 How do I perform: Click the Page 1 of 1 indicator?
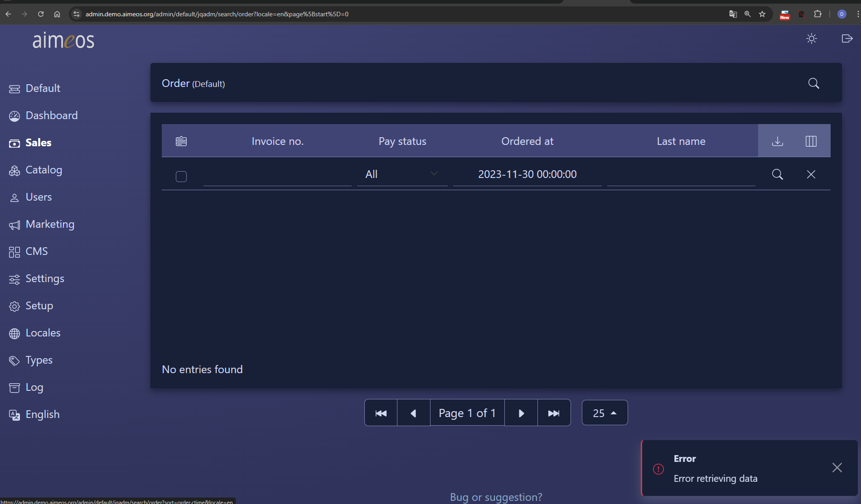[x=467, y=413]
